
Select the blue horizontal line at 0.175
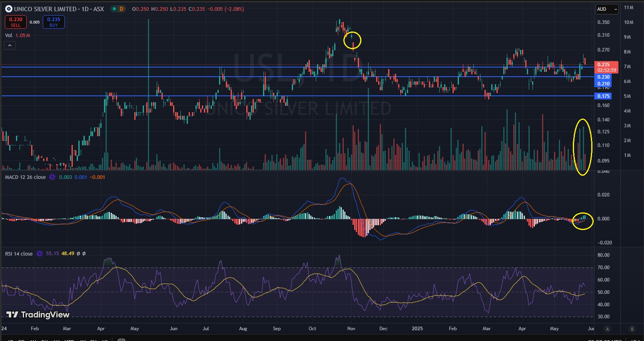(298, 96)
